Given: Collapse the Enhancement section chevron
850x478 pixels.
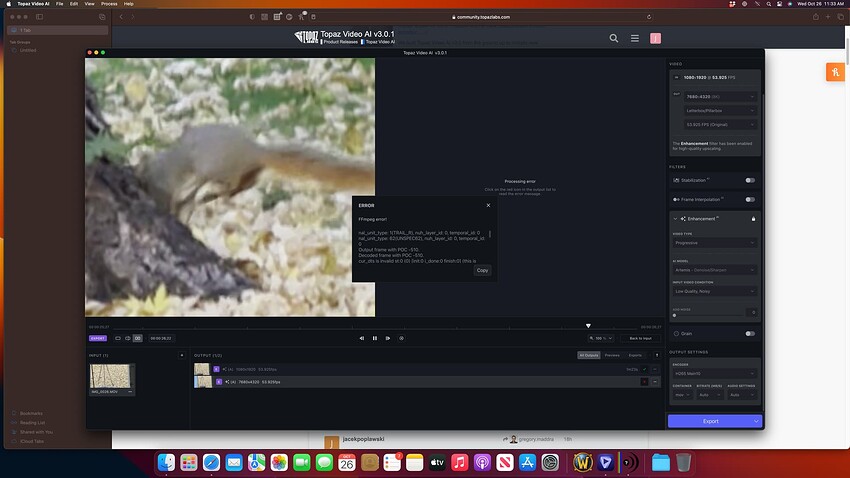Looking at the screenshot, I should click(675, 219).
